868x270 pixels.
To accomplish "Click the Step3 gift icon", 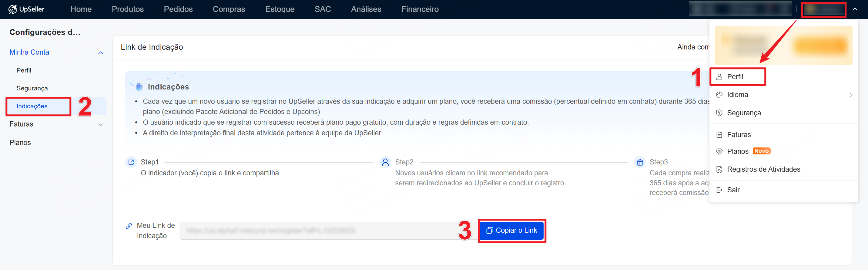I will pyautogui.click(x=639, y=162).
